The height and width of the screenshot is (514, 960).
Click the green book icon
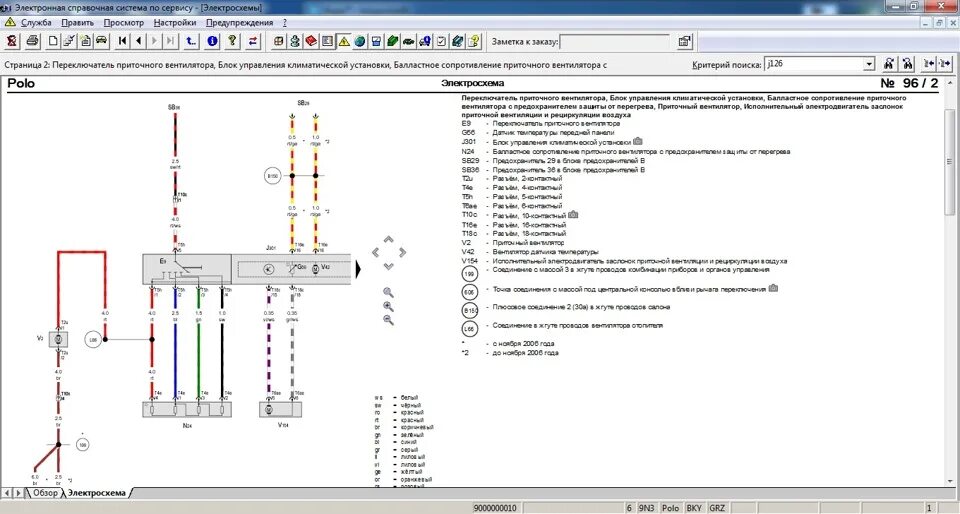point(392,41)
